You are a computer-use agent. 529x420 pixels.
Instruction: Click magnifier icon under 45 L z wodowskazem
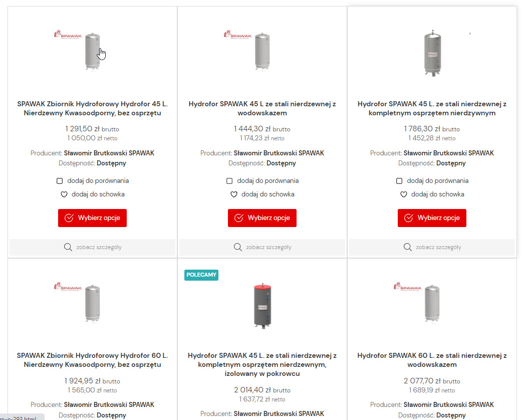[238, 247]
